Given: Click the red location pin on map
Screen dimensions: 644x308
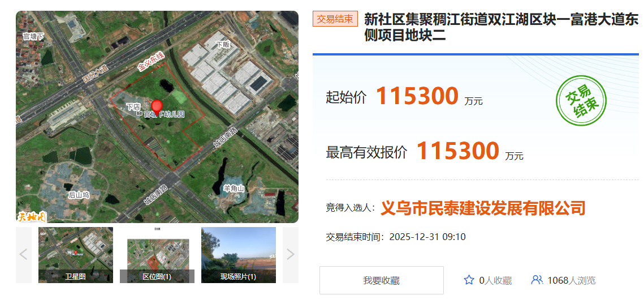Looking at the screenshot, I should (157, 108).
